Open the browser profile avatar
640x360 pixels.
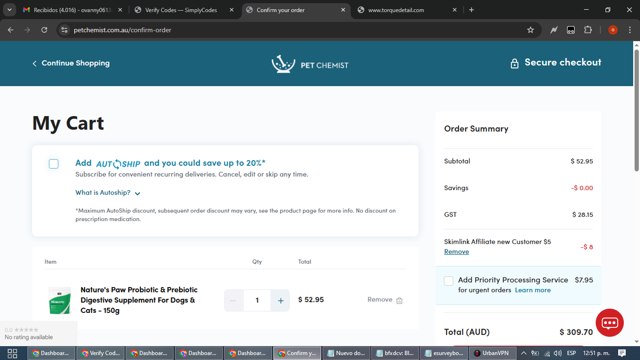[613, 30]
